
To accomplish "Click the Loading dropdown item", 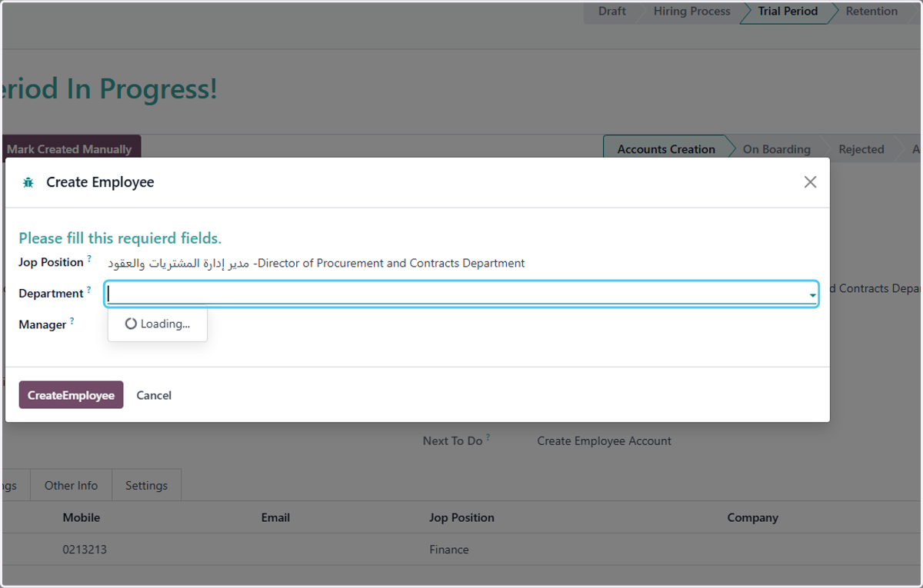I will click(158, 324).
